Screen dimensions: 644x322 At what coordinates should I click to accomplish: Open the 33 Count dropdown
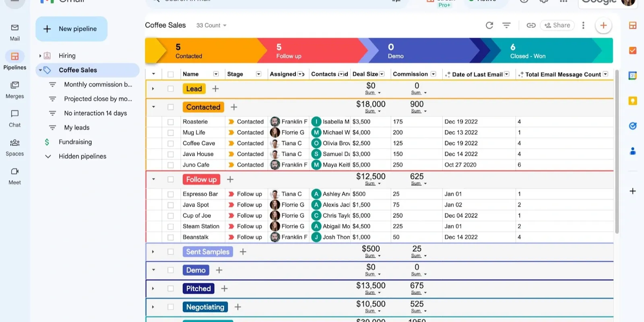tap(211, 25)
